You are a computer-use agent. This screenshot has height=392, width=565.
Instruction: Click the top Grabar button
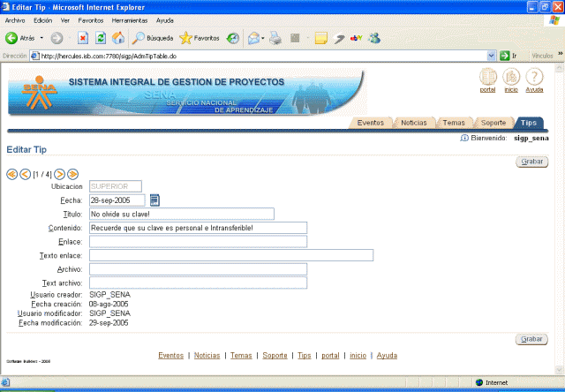(531, 162)
